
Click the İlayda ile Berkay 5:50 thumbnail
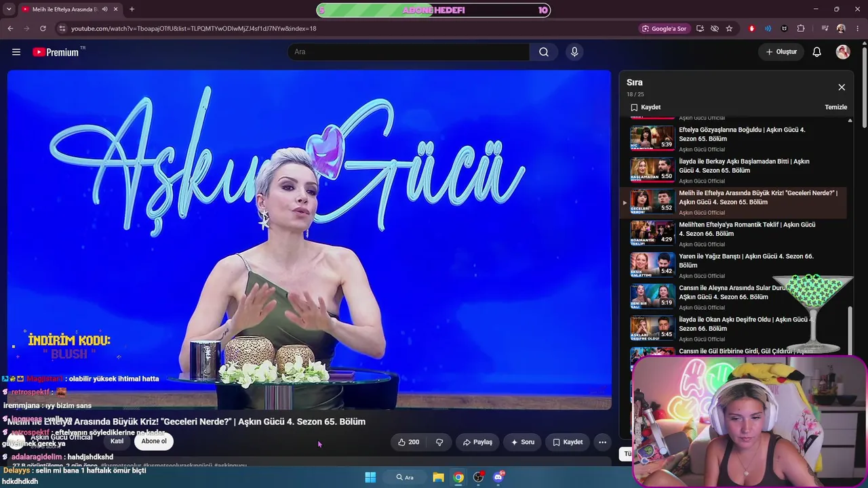[652, 169]
